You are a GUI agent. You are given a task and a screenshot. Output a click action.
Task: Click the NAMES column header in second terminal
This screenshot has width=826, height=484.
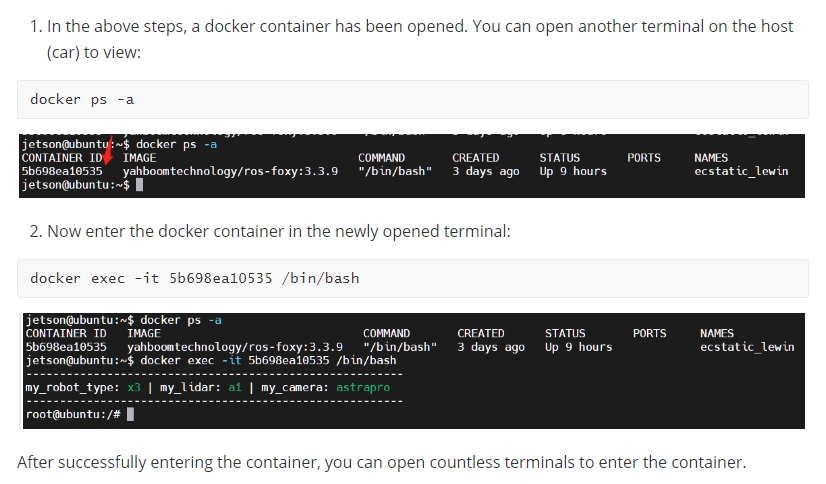pyautogui.click(x=717, y=333)
